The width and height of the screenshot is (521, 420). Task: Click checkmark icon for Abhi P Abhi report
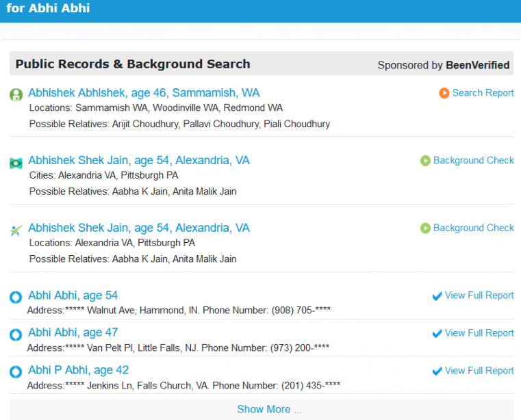click(437, 371)
